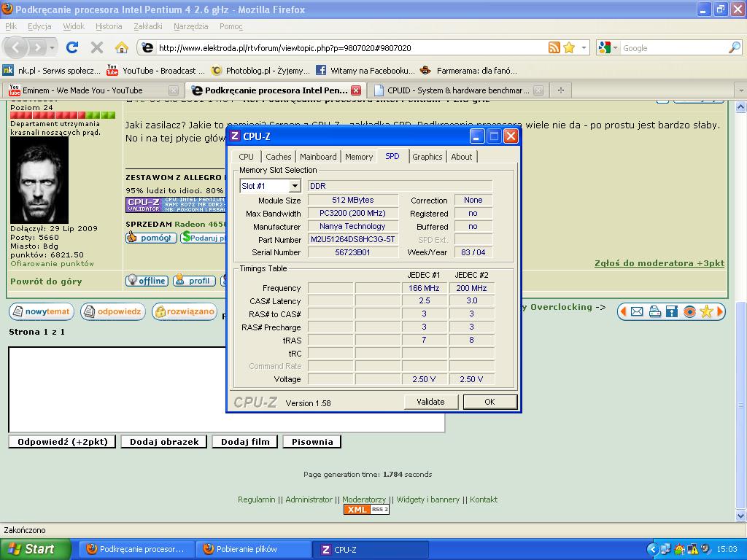Switch to the About tab in CPU-Z
Screen dimensions: 747x560
pyautogui.click(x=461, y=157)
